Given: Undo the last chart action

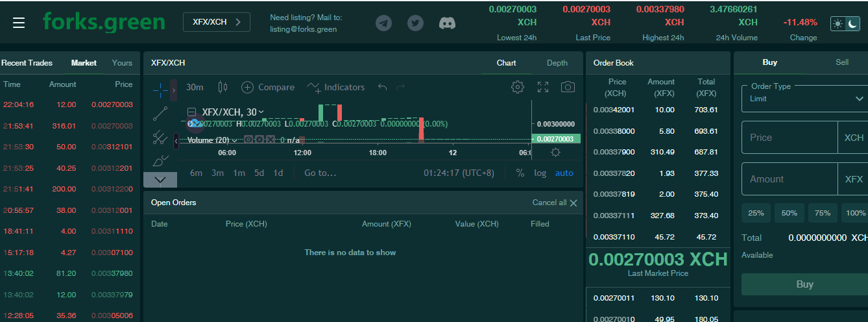Looking at the screenshot, I should point(382,87).
